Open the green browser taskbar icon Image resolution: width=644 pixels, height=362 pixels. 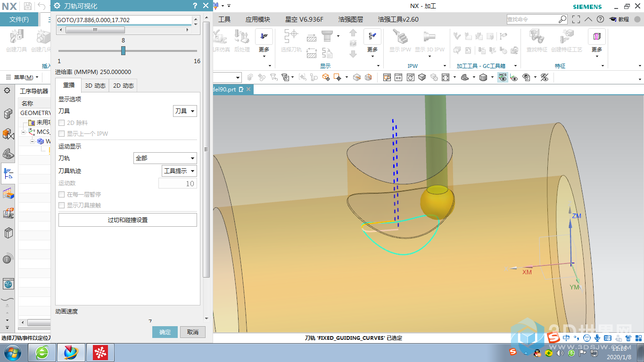pos(42,352)
